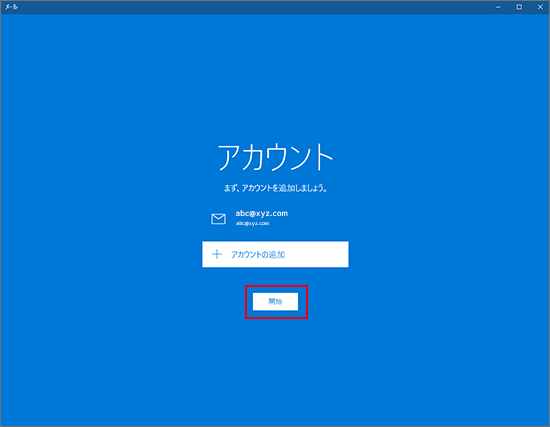Click the まず、アカウントを追加しましょう。 text

tap(275, 188)
